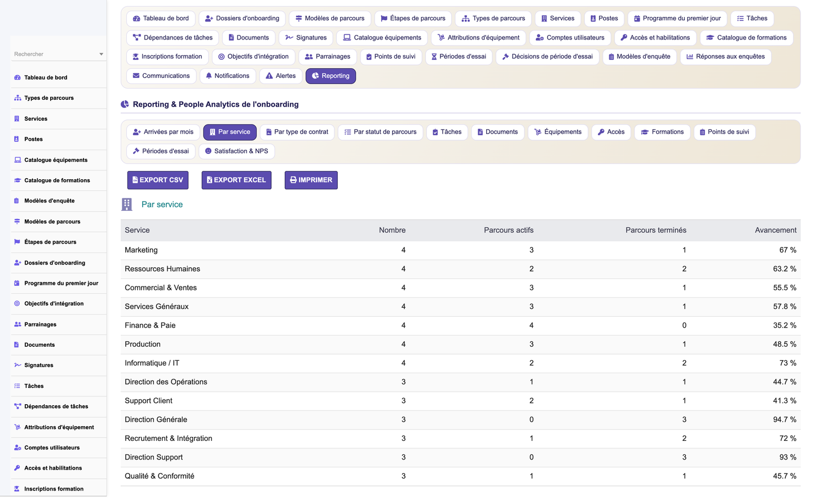Viewport: 815px width, 504px height.
Task: Select the Finance & Paie row label
Action: click(x=150, y=325)
